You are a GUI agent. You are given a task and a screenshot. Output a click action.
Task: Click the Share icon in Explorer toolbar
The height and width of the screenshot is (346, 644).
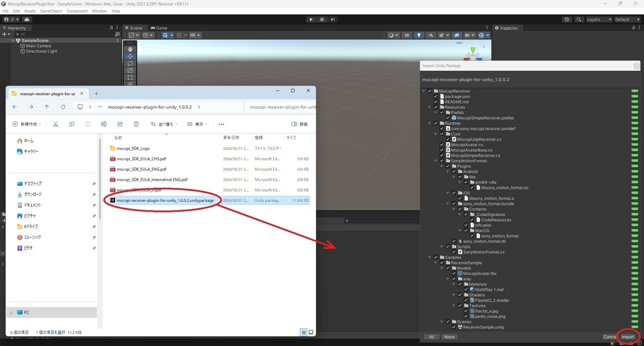[120, 124]
